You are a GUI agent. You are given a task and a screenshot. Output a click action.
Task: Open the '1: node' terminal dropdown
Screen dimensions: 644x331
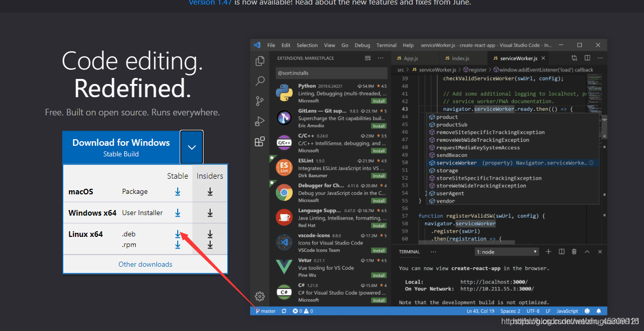(x=507, y=252)
